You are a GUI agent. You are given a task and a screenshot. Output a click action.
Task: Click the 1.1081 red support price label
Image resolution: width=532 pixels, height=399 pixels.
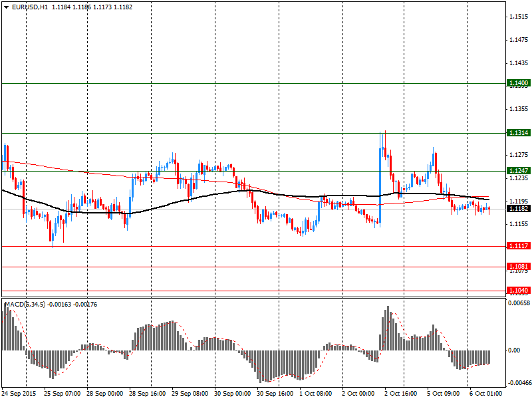pos(519,267)
